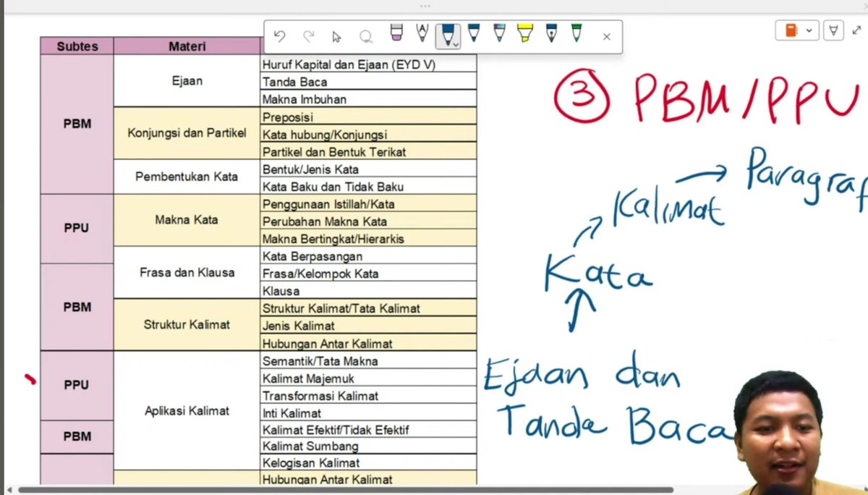This screenshot has height=495, width=868.
Task: Click 'Huruf Kapital dan Ejaan (EYD V)' cell
Action: pos(368,64)
